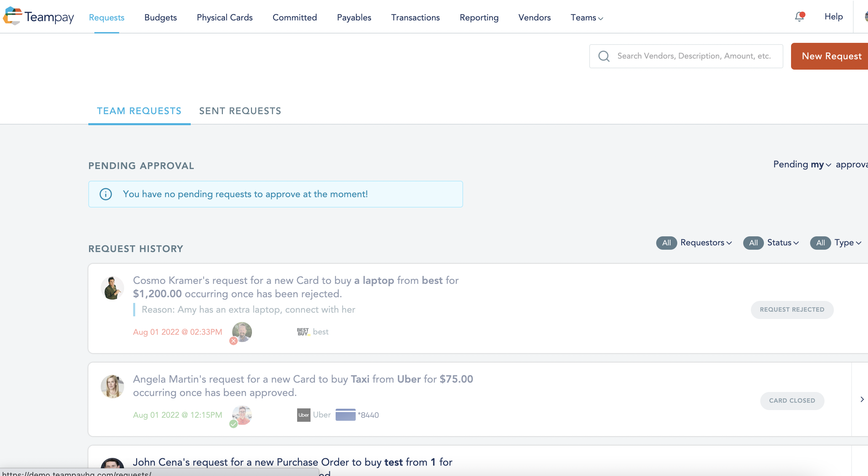
Task: Click the Pending Approval heading
Action: point(141,166)
